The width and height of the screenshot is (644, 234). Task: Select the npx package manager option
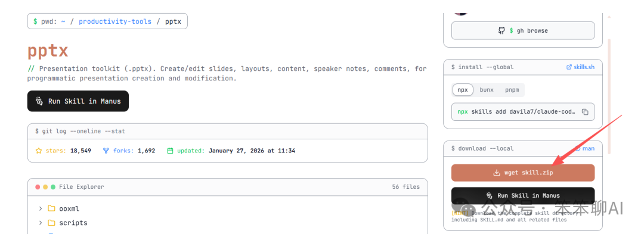pyautogui.click(x=463, y=90)
